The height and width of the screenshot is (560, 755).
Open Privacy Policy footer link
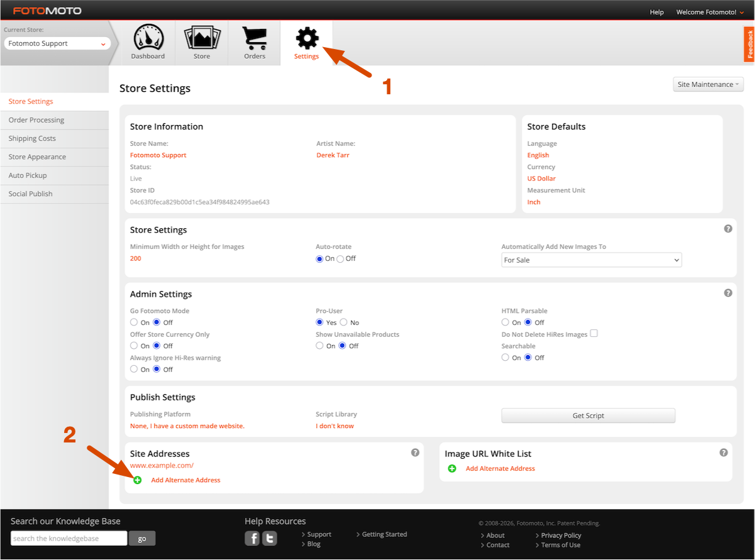tap(561, 535)
